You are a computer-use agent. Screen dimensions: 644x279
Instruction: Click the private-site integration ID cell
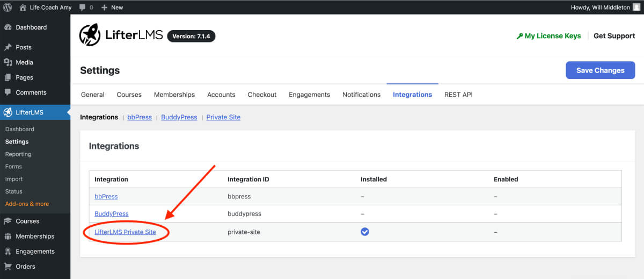point(244,232)
